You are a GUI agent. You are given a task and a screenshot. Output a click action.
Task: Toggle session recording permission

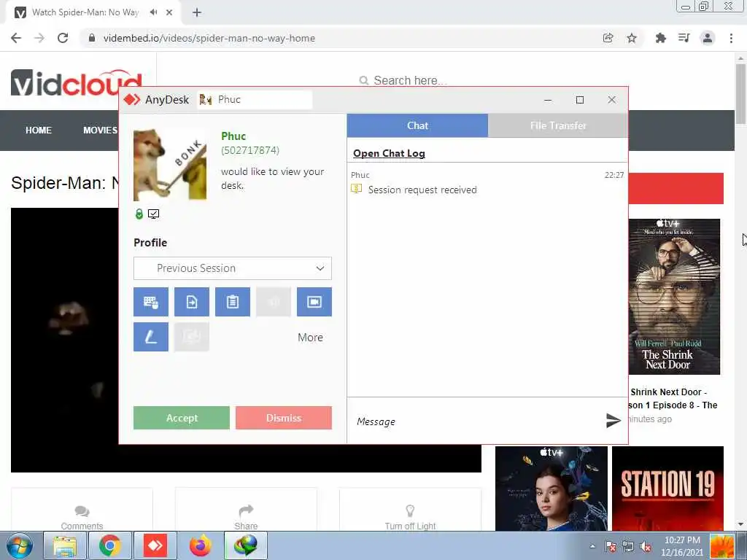314,302
